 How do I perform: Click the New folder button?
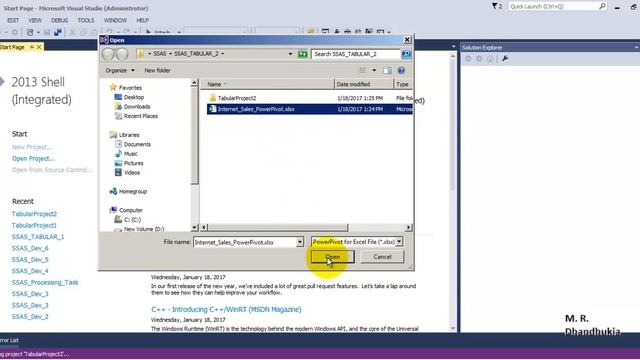[157, 70]
